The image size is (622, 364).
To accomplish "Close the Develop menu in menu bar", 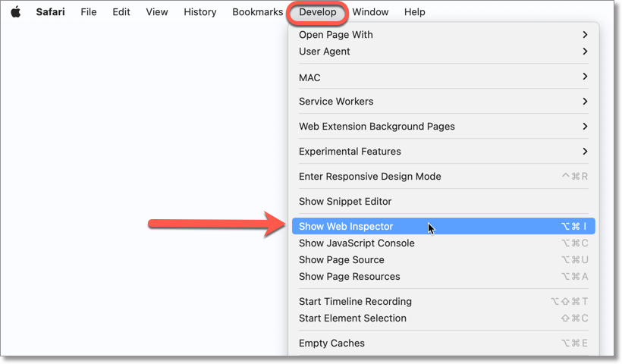I will click(317, 12).
